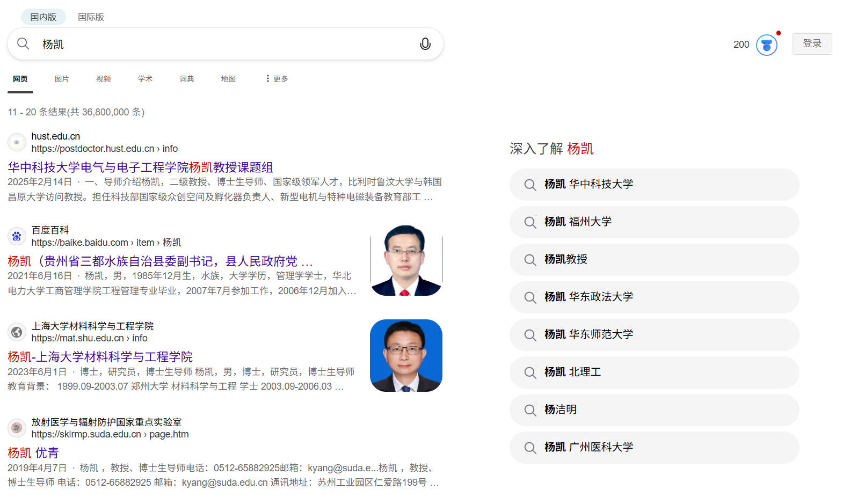Click 上海大学材料科学与工程学院 source name

click(x=92, y=326)
